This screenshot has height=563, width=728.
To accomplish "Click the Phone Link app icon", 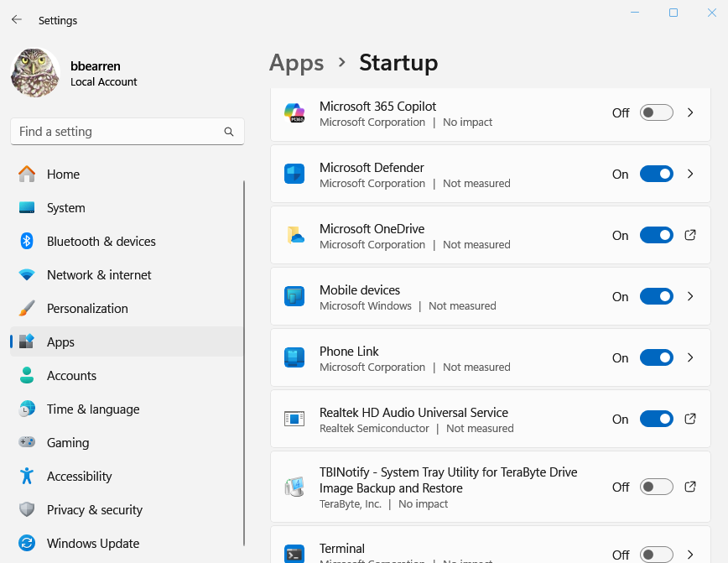I will click(x=294, y=358).
